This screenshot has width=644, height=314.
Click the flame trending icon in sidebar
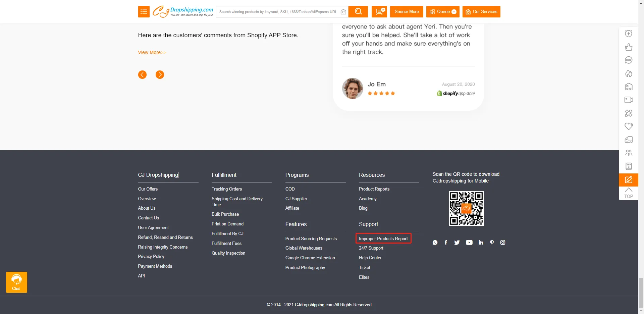[x=628, y=73]
